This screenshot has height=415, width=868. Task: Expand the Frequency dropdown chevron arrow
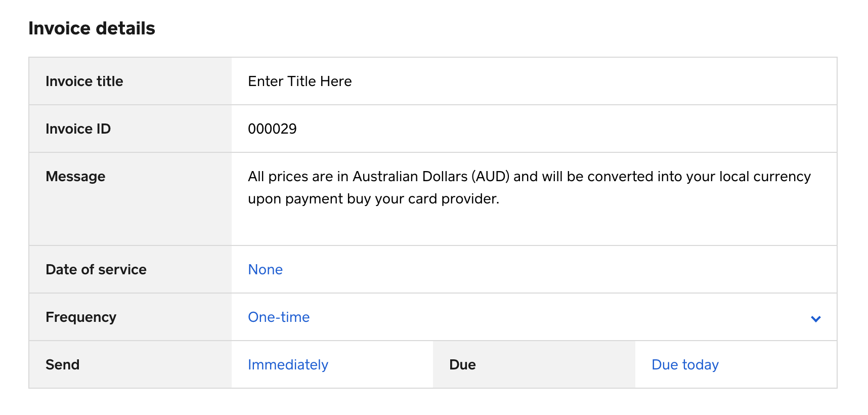pyautogui.click(x=815, y=318)
